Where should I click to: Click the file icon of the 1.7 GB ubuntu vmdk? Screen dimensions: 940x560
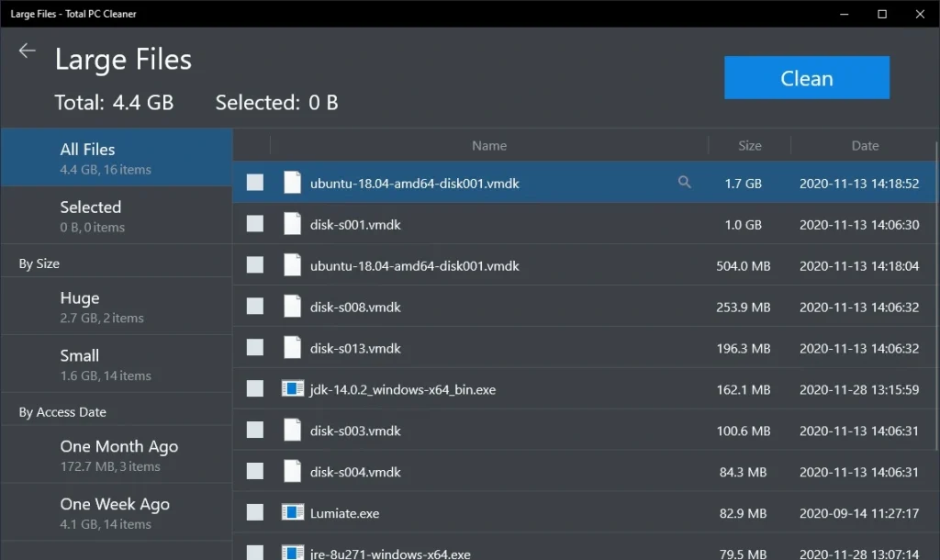(x=292, y=183)
